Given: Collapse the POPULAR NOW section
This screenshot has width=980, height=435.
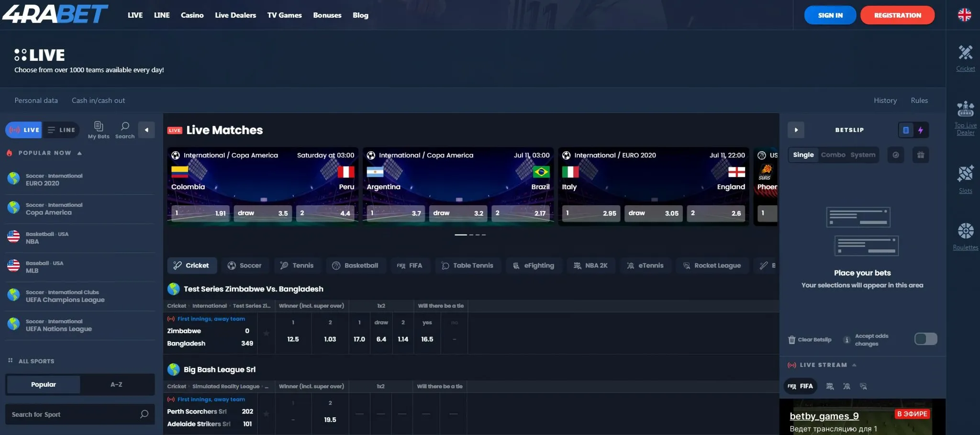Looking at the screenshot, I should (79, 153).
